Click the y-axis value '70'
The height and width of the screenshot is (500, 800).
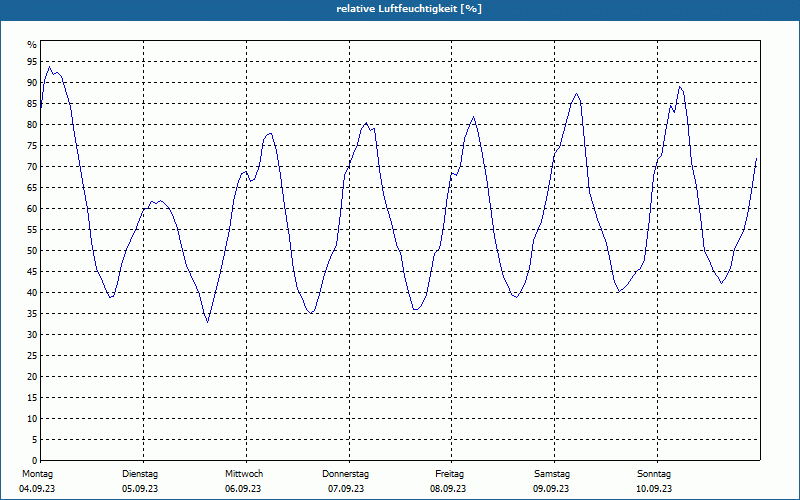coord(32,167)
